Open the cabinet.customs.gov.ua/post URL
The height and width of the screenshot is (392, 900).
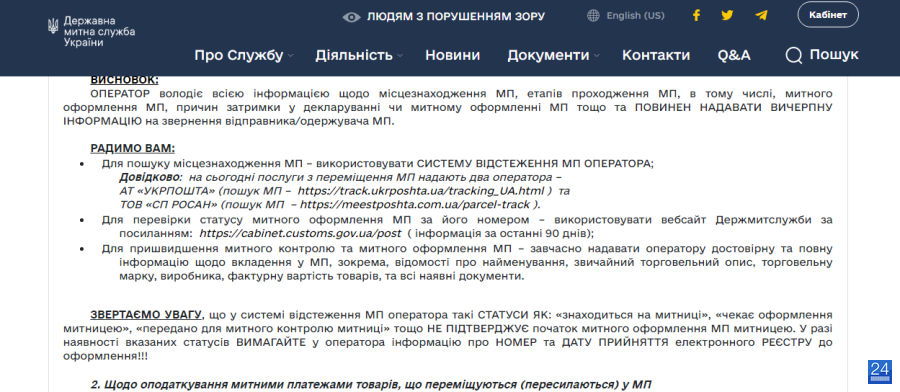click(300, 234)
